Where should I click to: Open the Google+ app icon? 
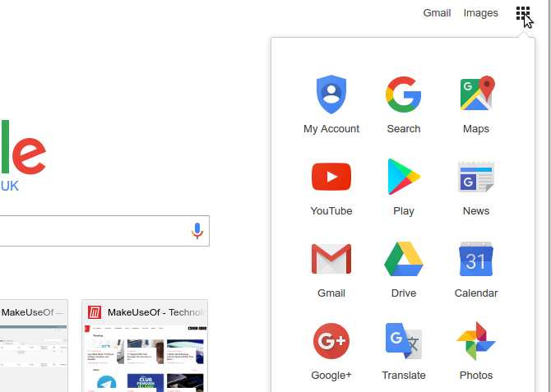tap(331, 341)
